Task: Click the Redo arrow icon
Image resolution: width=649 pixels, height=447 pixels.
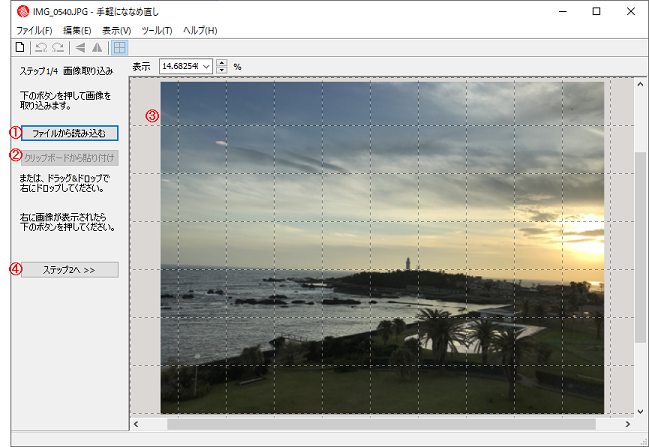Action: pos(57,47)
